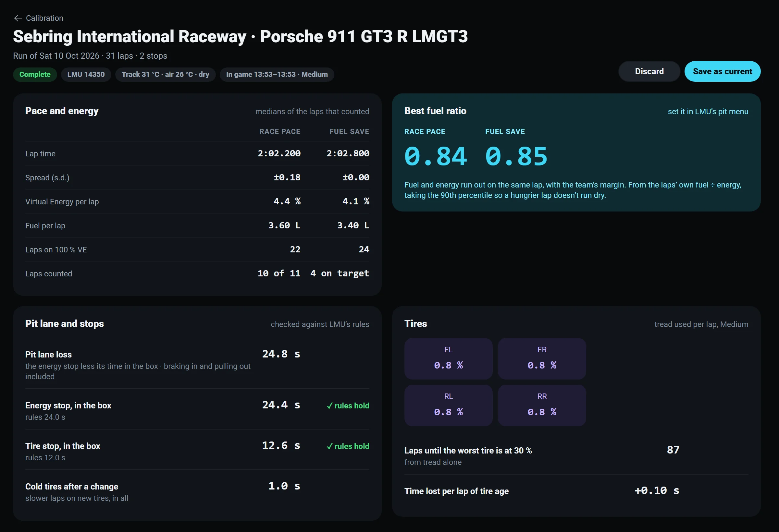This screenshot has height=532, width=779.
Task: Click the tire age time loss +0.10 s
Action: tap(657, 491)
